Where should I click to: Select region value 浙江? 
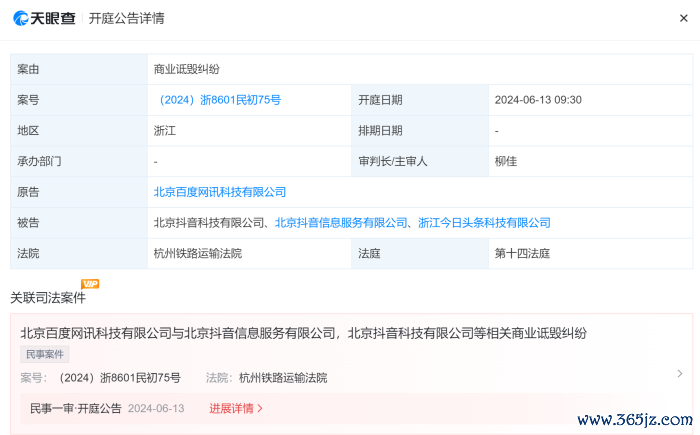pyautogui.click(x=165, y=131)
